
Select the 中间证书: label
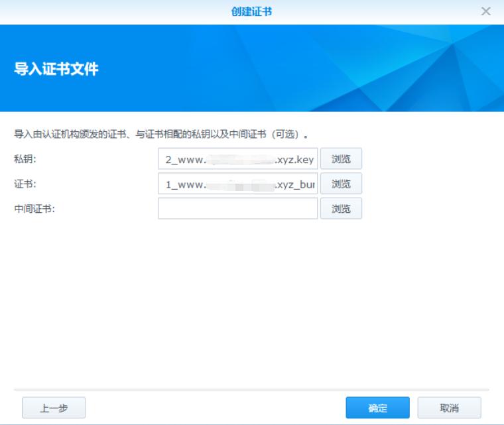(34, 209)
